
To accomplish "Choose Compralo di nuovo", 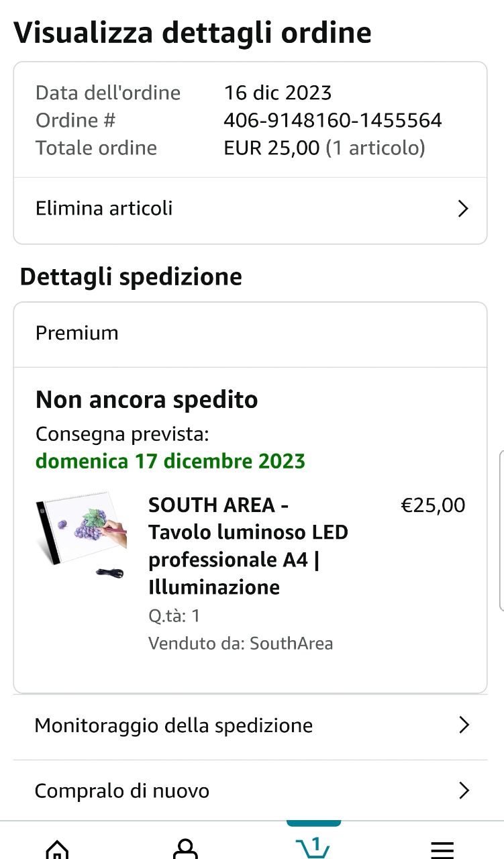I will click(x=121, y=791).
